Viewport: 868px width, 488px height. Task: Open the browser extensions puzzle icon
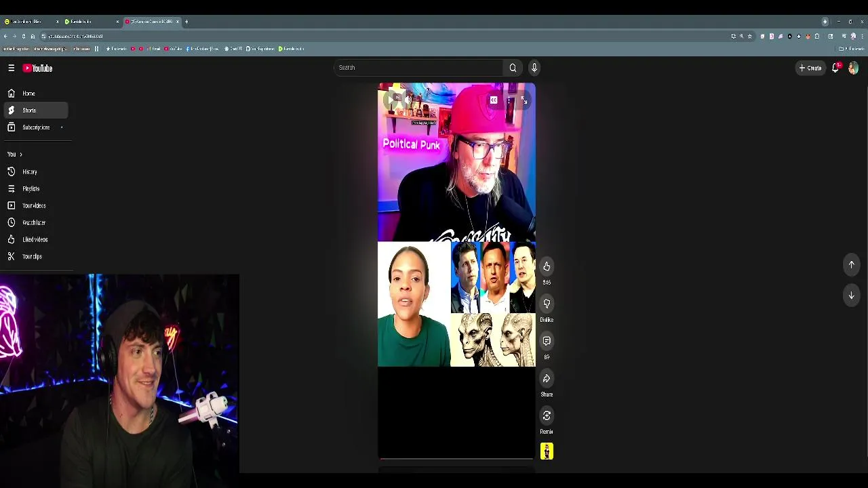click(817, 37)
